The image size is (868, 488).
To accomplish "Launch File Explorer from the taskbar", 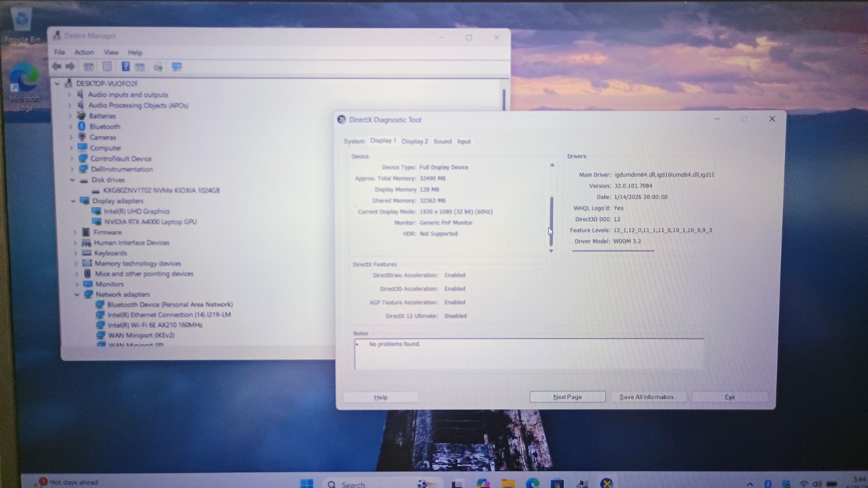I will pyautogui.click(x=508, y=484).
